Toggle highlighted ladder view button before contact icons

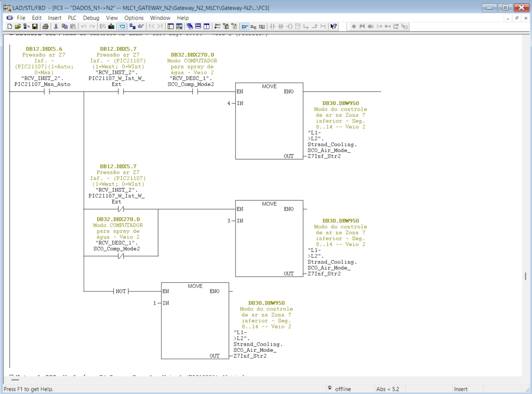pyautogui.click(x=245, y=27)
